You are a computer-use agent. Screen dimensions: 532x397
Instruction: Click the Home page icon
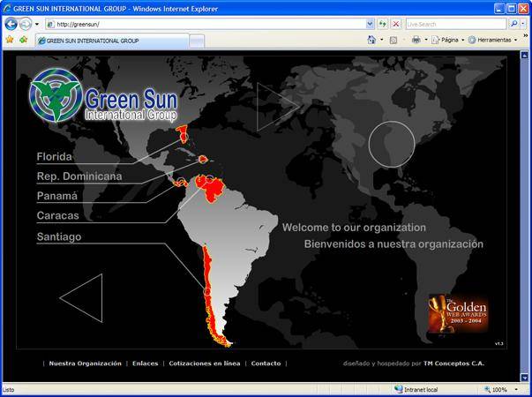pos(371,40)
